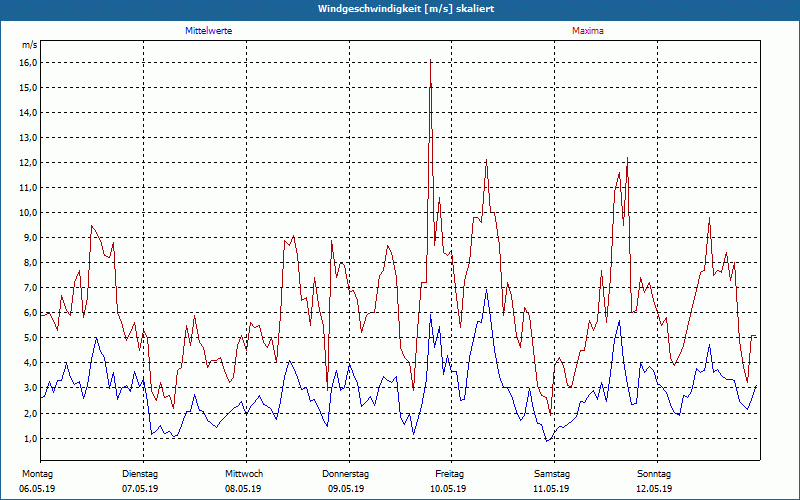Click the Sonntag day label

654,474
